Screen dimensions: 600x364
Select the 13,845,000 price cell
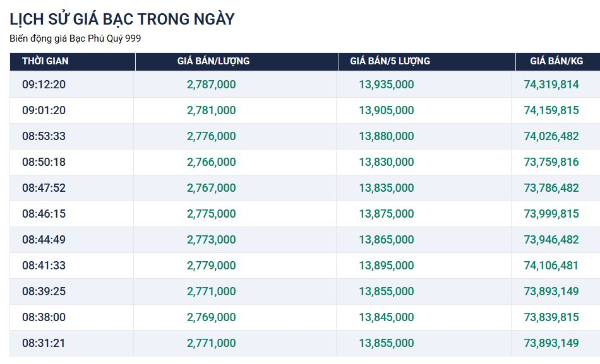coord(387,317)
